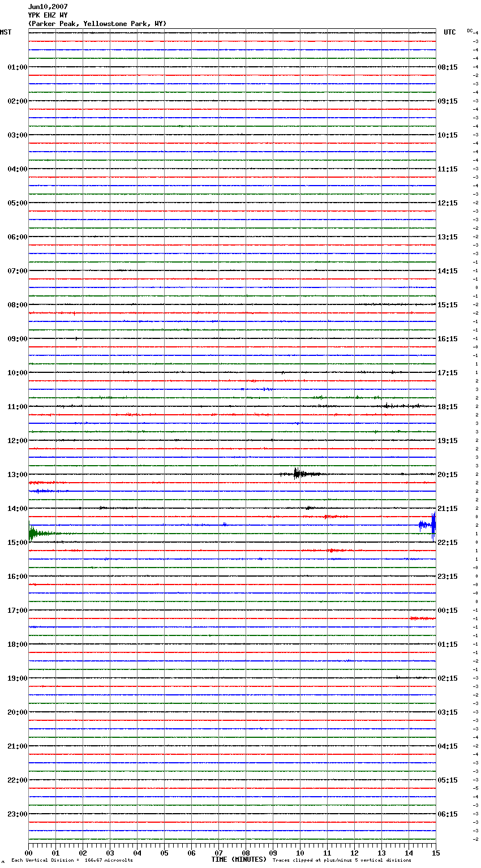The width and height of the screenshot is (481, 868).
Task: Click the 00:15 UTC time label
Action: coord(448,611)
